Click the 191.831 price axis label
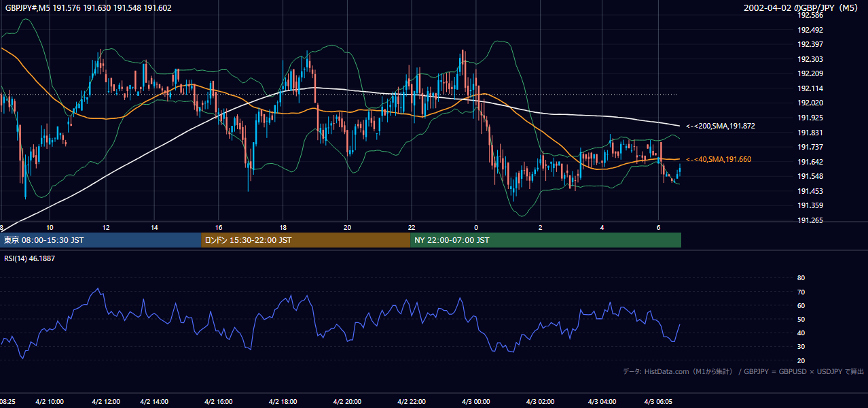 point(810,133)
